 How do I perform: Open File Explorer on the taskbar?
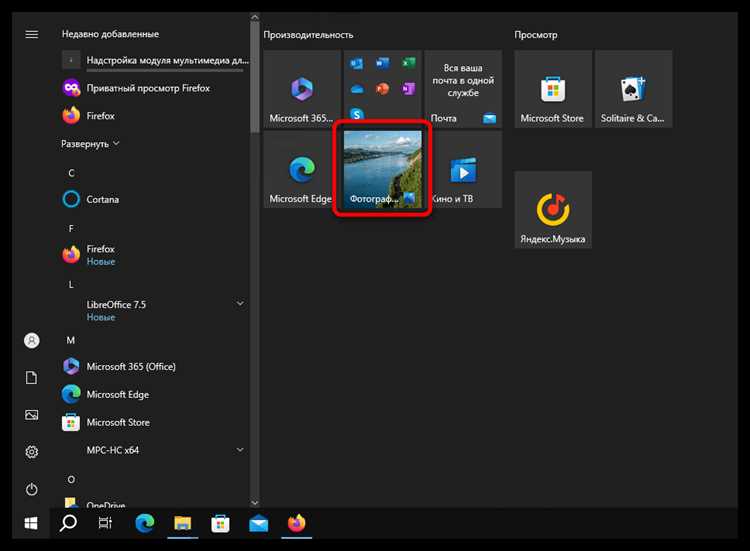point(183,523)
